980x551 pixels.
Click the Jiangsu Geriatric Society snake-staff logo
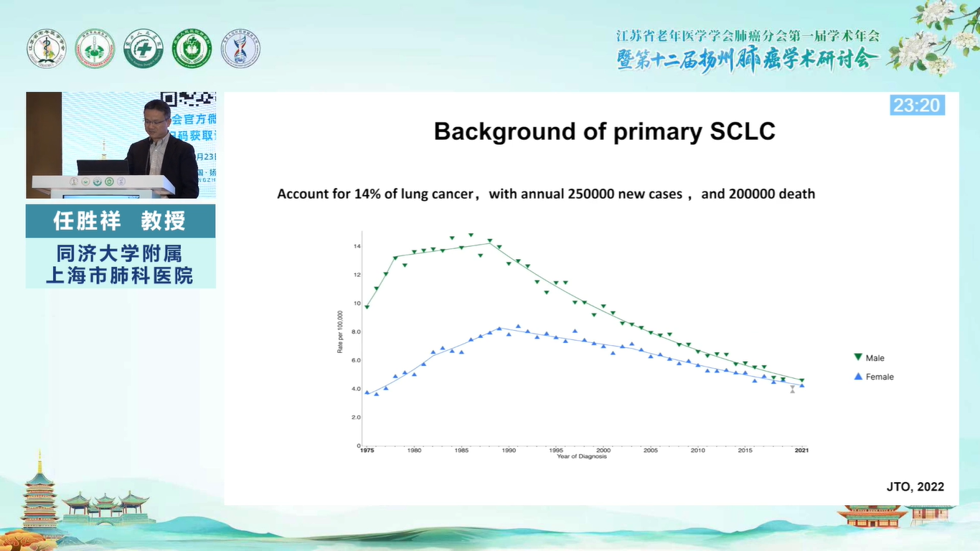pos(47,49)
